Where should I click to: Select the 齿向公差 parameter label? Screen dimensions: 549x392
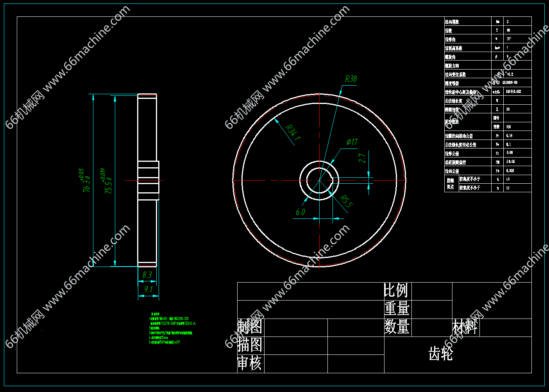point(452,171)
